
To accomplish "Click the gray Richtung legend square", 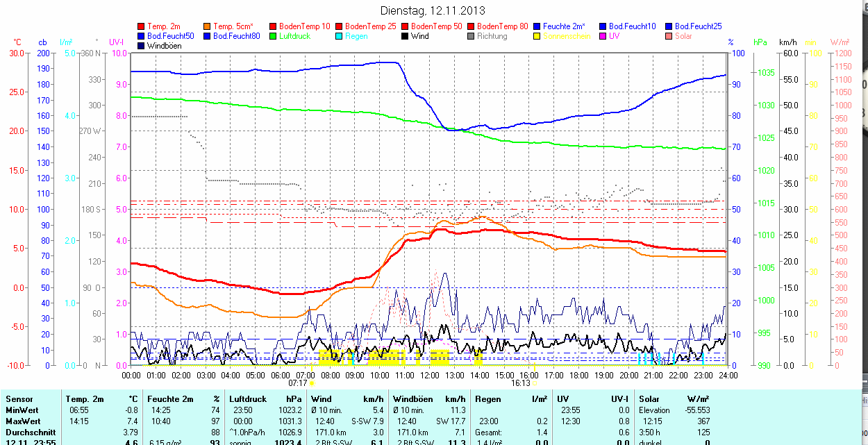I will [471, 36].
